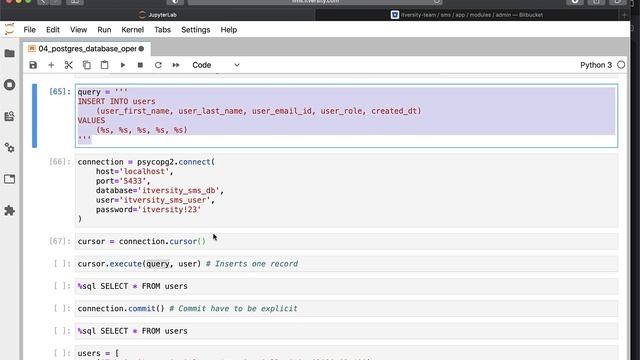Copy the selected cells using the copy icon
The width and height of the screenshot is (640, 360).
87,65
